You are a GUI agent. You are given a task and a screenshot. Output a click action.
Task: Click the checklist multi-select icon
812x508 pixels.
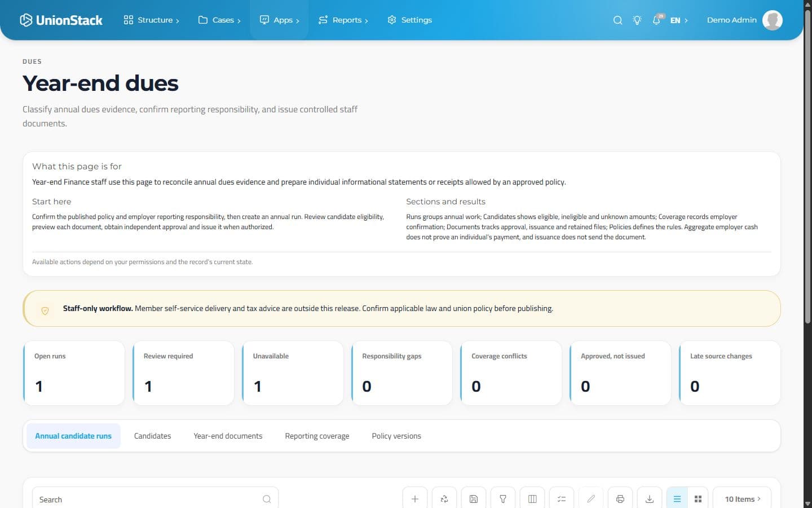(x=562, y=499)
